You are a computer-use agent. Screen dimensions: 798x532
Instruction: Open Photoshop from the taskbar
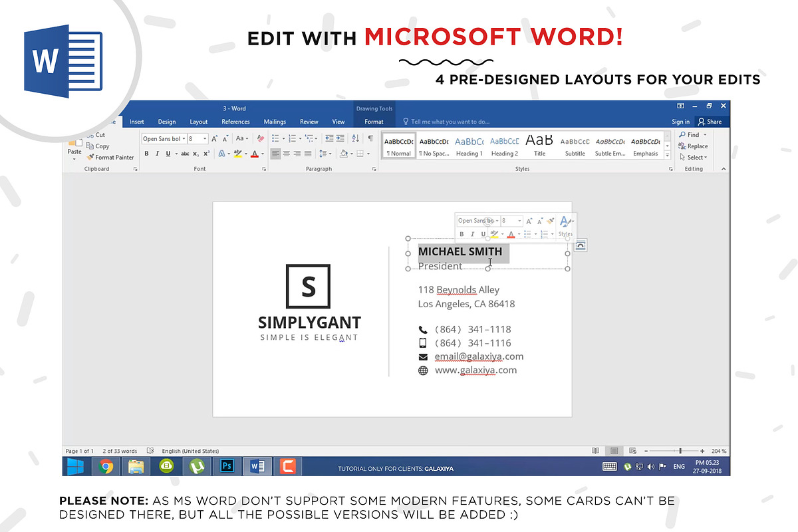226,466
